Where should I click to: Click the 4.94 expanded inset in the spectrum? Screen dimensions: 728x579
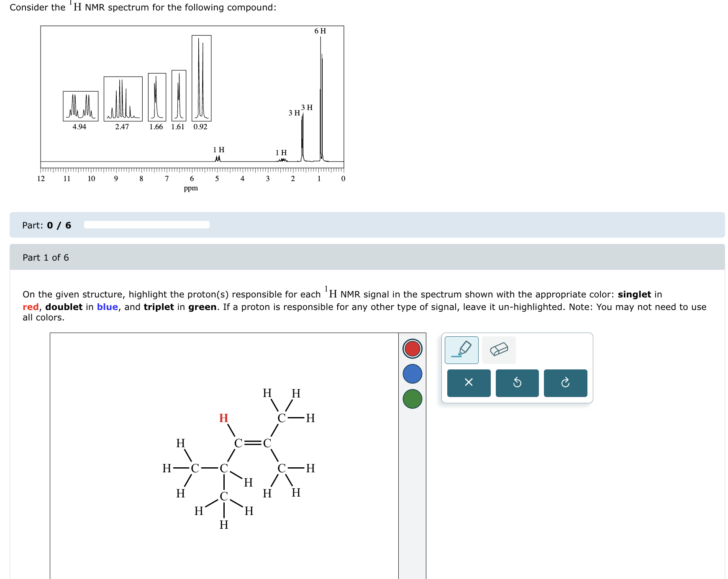80,105
